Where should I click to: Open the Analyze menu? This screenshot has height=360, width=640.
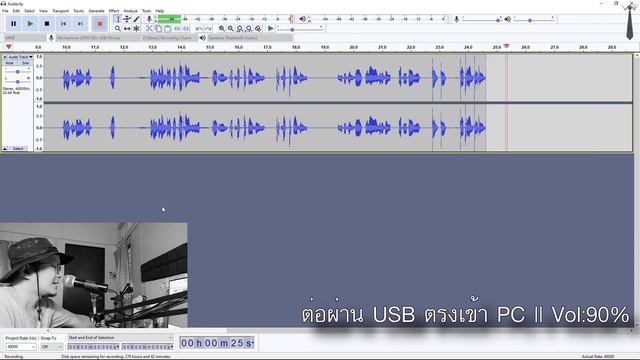131,11
